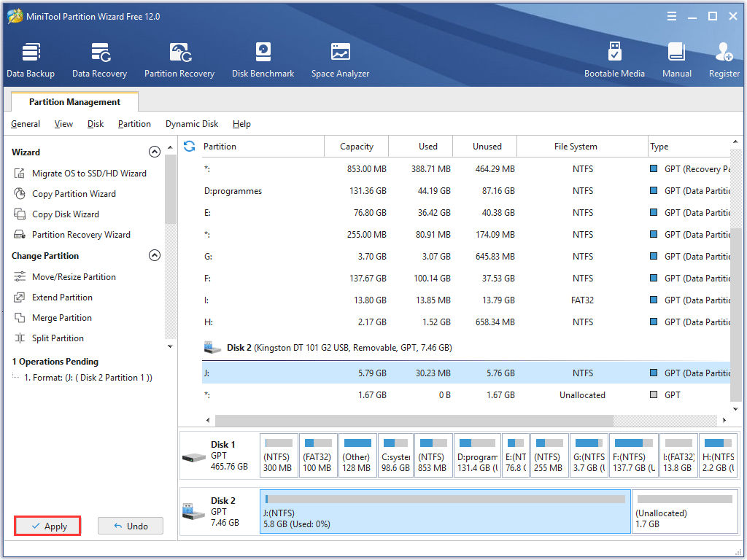Open the Partition menu

point(134,124)
